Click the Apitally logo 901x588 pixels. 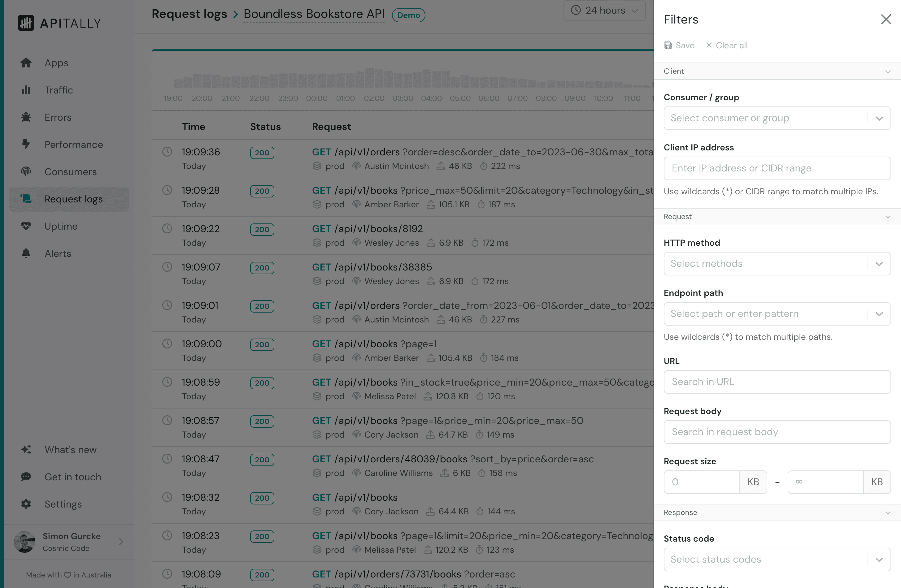coord(59,23)
